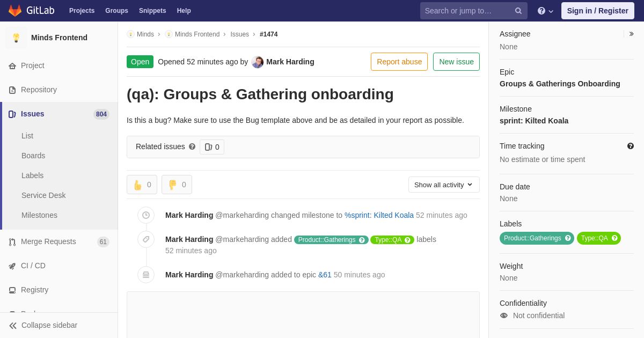Screen dimensions: 644x338
Task: Open the Projects menu in top bar
Action: pos(82,11)
